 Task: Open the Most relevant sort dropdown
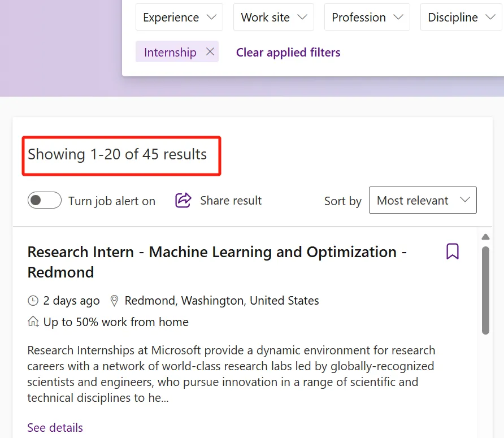pyautogui.click(x=423, y=200)
